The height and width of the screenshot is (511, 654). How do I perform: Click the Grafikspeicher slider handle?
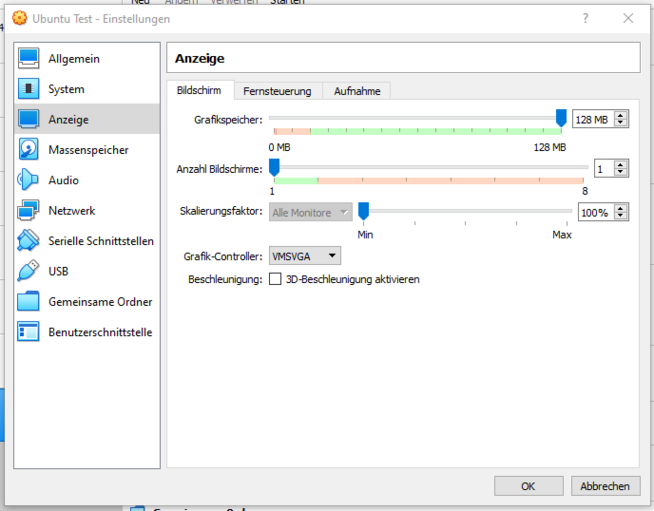(561, 119)
